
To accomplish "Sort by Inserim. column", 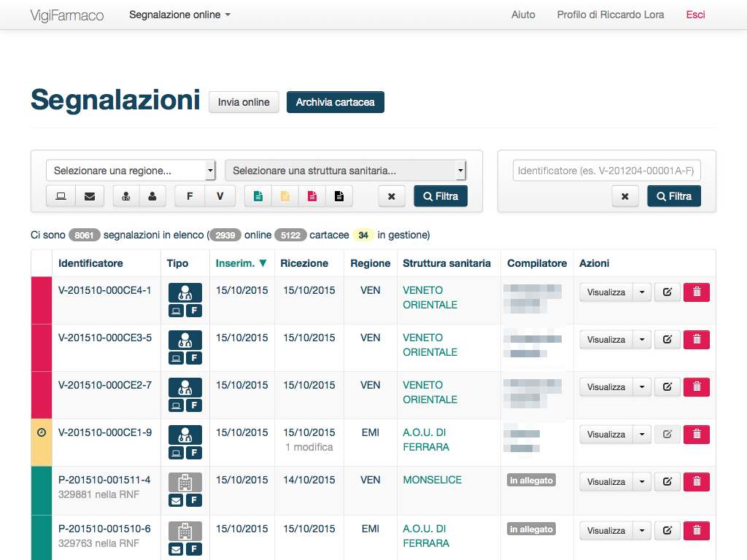I will pos(241,263).
